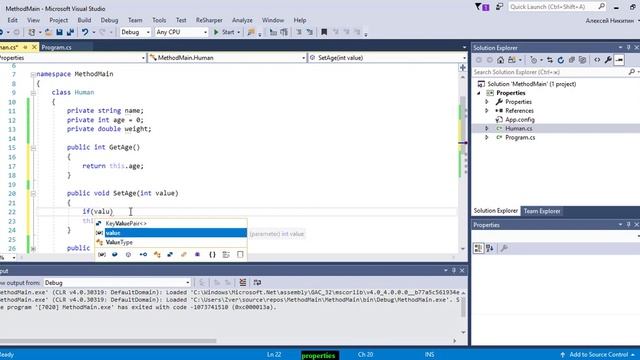
Task: Toggle Word Wrap icon in Output panel
Action: click(257, 282)
